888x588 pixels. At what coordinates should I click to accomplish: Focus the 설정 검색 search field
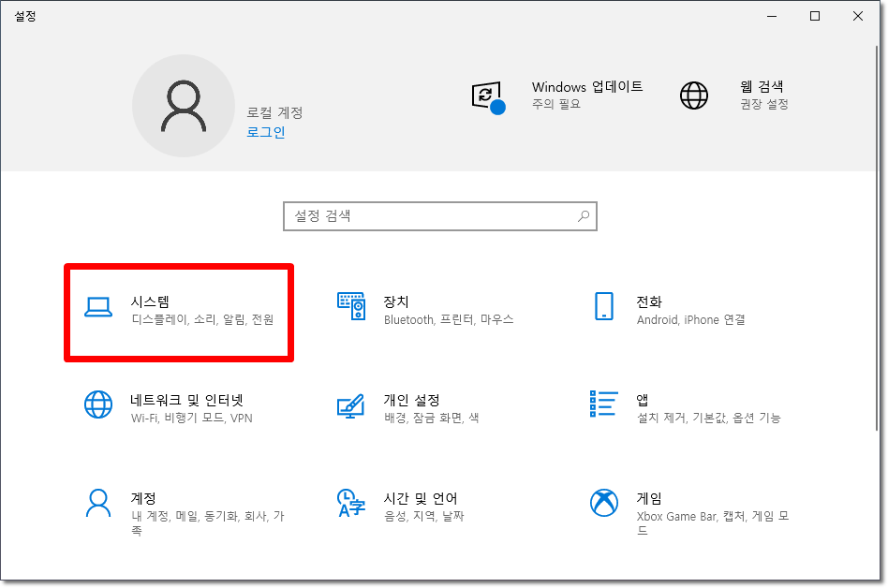coord(440,216)
